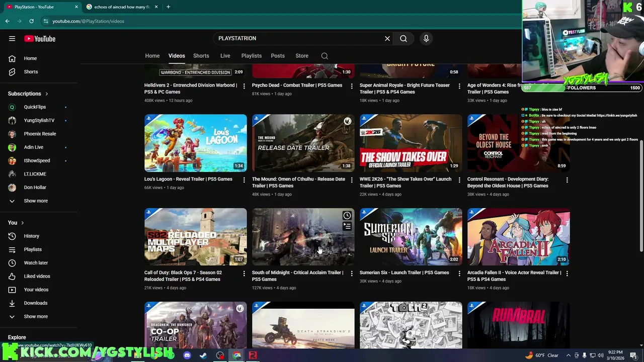Viewport: 644px width, 362px height.
Task: Open options for The Mound Cthulhu video
Action: click(352, 180)
